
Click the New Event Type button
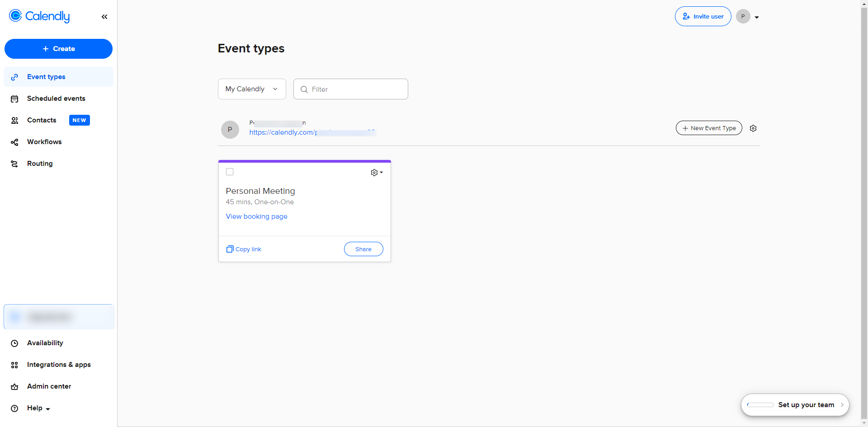(x=709, y=128)
